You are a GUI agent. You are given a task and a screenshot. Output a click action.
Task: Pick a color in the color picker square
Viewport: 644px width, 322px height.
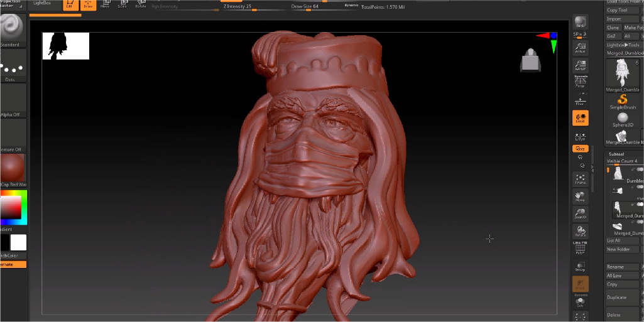pos(11,208)
